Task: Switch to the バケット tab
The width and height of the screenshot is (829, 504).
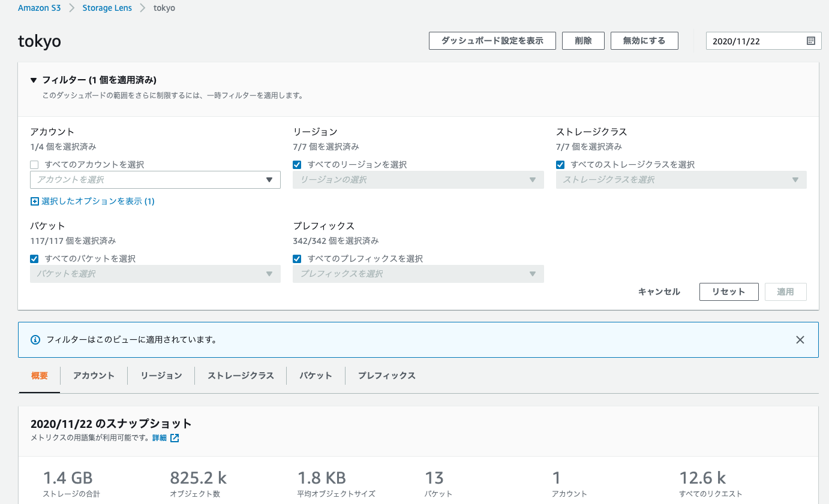Action: tap(316, 376)
